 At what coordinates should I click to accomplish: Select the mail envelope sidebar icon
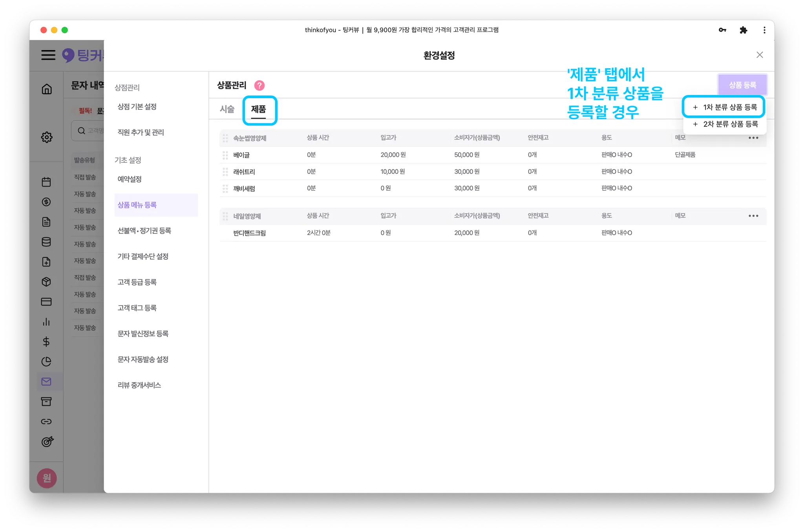pos(46,381)
